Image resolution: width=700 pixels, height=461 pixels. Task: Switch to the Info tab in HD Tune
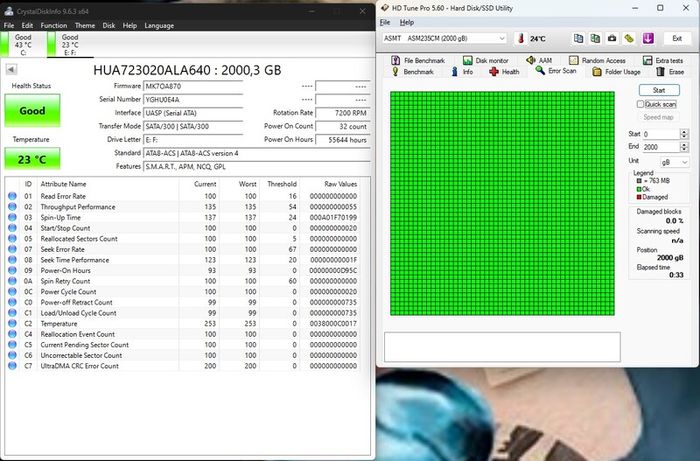click(462, 72)
